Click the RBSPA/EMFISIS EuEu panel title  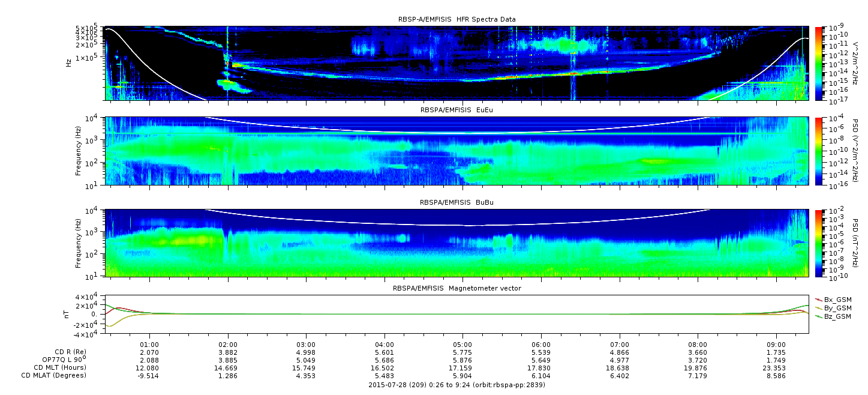click(x=456, y=111)
